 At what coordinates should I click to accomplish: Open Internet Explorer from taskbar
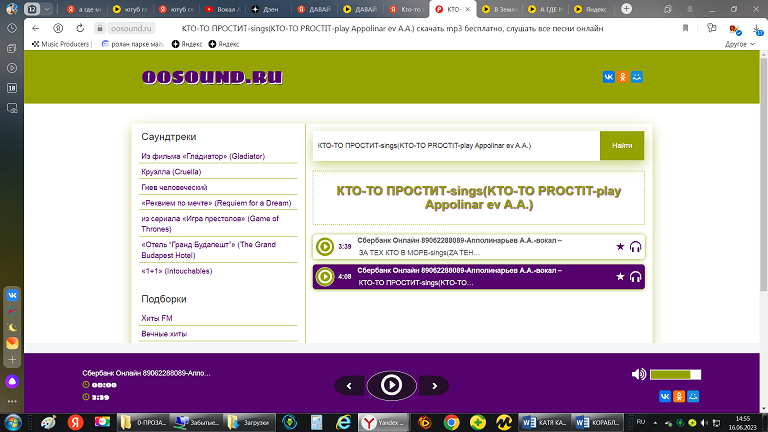(x=343, y=422)
